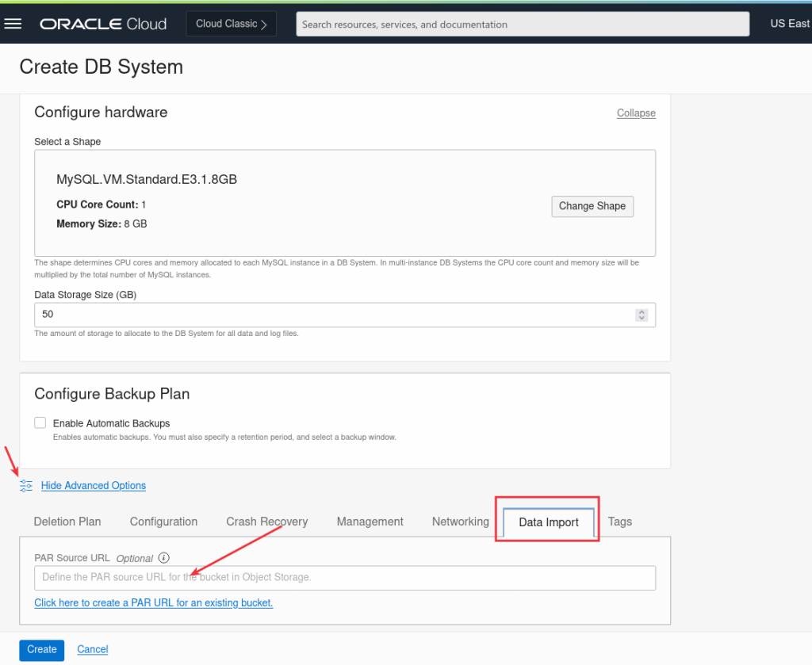Open the Networking tab
812x665 pixels.
(x=460, y=522)
